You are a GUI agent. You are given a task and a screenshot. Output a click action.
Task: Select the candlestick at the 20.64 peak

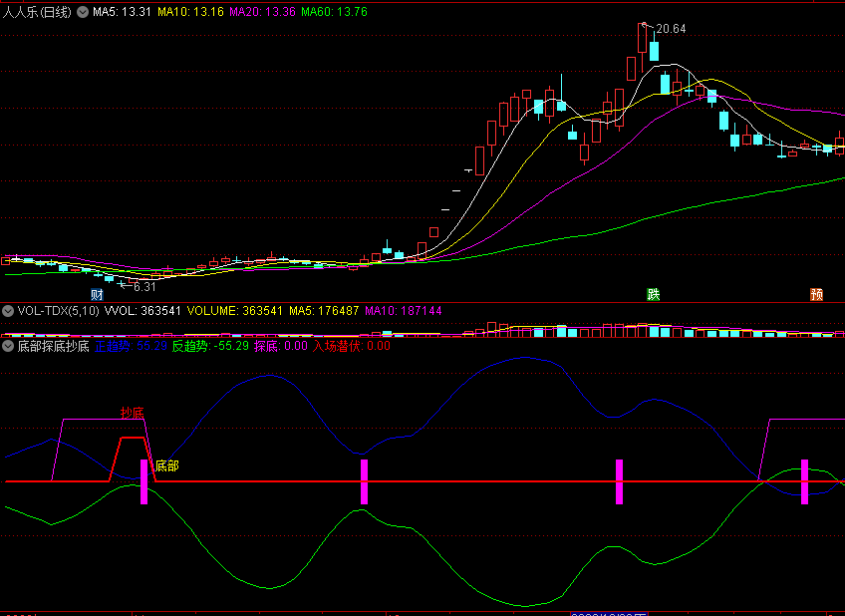tap(642, 39)
